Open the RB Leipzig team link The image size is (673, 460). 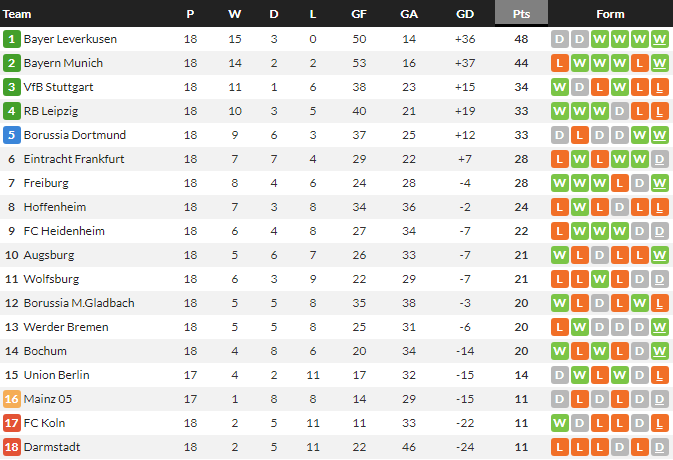pyautogui.click(x=51, y=111)
